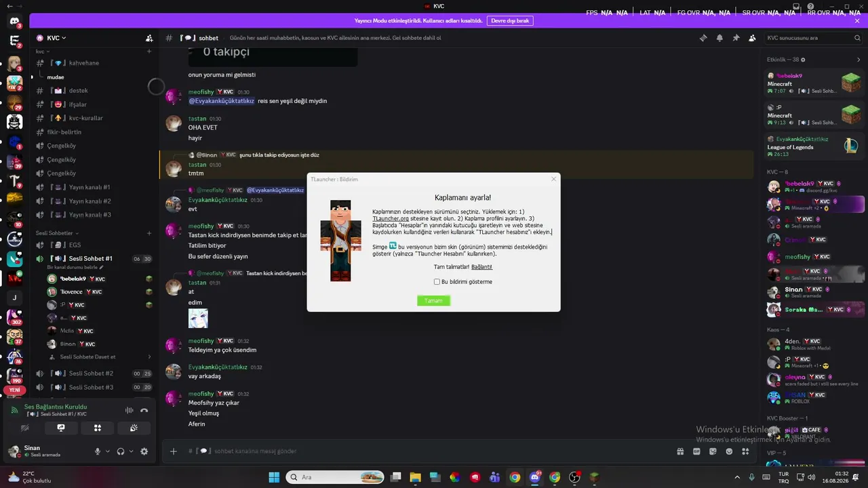Add a channel to the kvc category
Screen dimensions: 868x488
149,52
